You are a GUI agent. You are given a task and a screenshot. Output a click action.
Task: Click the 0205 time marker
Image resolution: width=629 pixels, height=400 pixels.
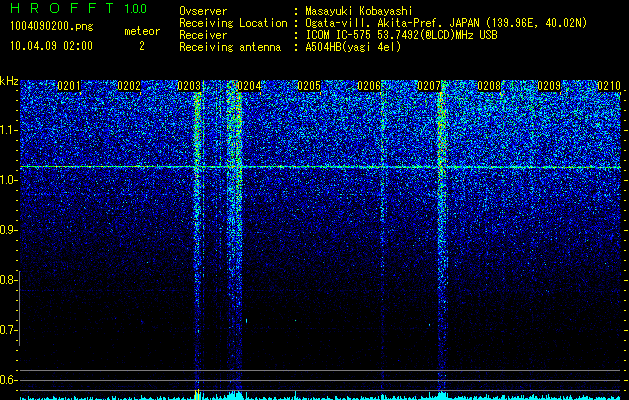[x=309, y=86]
